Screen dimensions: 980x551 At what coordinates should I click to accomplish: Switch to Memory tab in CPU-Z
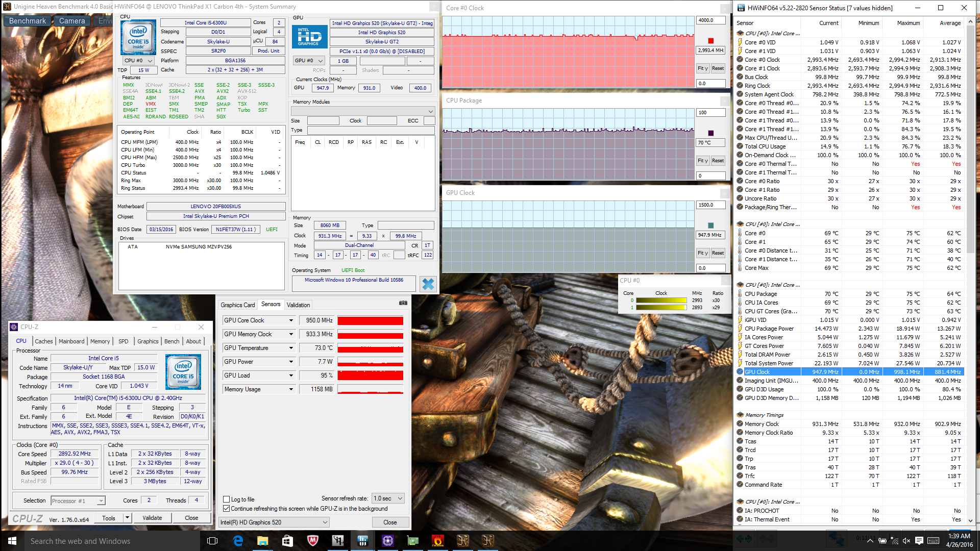tap(100, 341)
